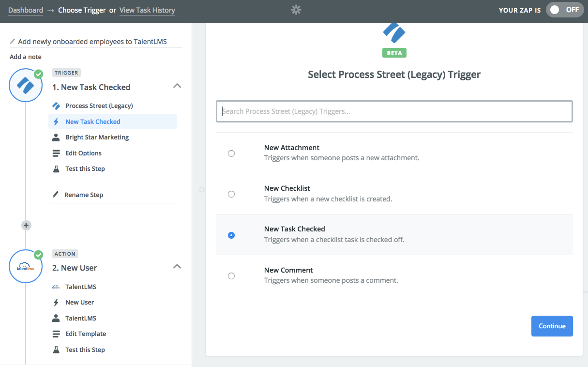Go to the Dashboard link
588x367 pixels.
26,10
